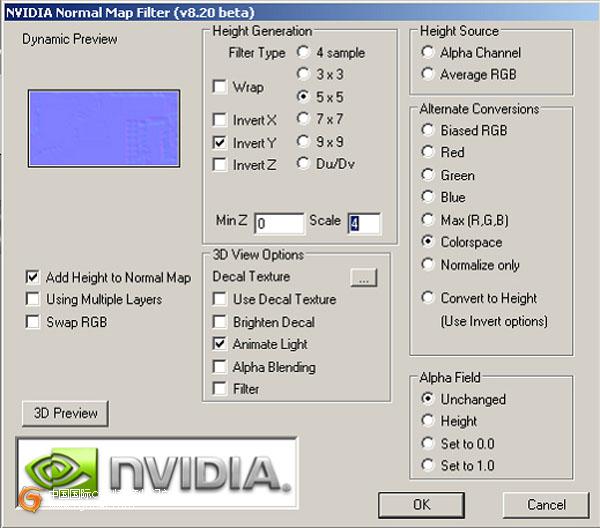Set Alpha Field to Height
The width and height of the screenshot is (600, 528).
427,420
